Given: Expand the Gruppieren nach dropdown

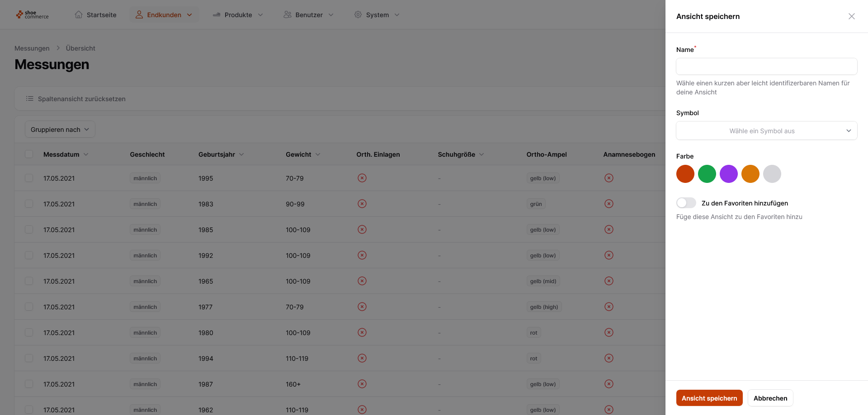Looking at the screenshot, I should (60, 129).
